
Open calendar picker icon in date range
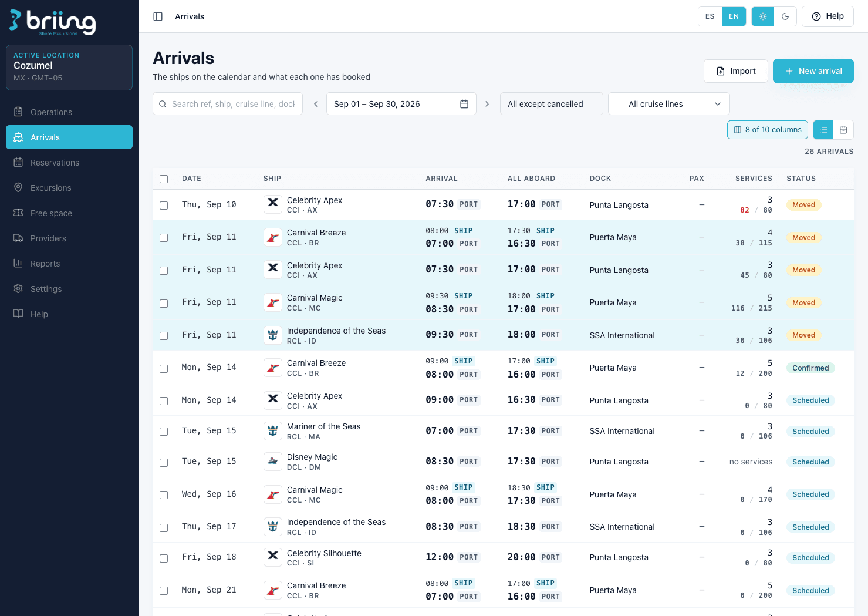coord(464,104)
